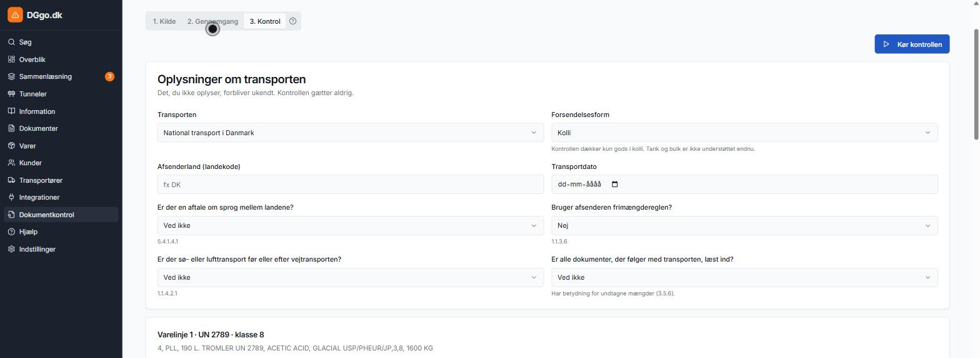Click the Hjælp question mark icon
The height and width of the screenshot is (358, 980).
click(11, 232)
